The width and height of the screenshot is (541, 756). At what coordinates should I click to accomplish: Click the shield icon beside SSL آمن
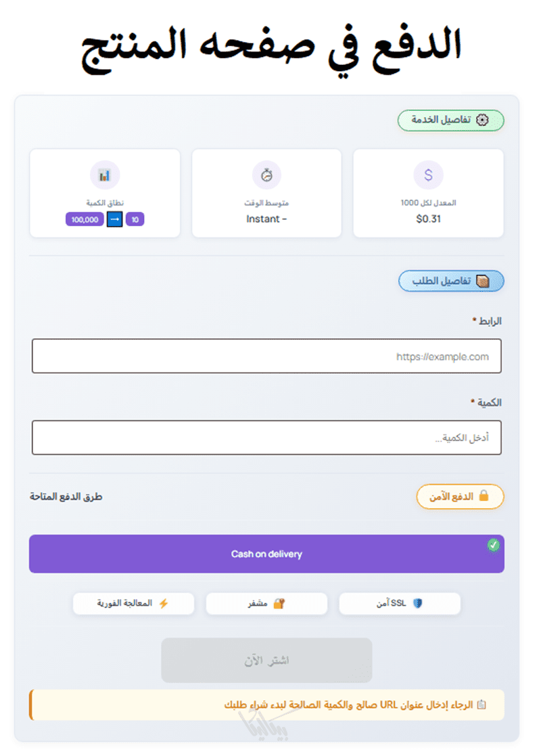417,604
